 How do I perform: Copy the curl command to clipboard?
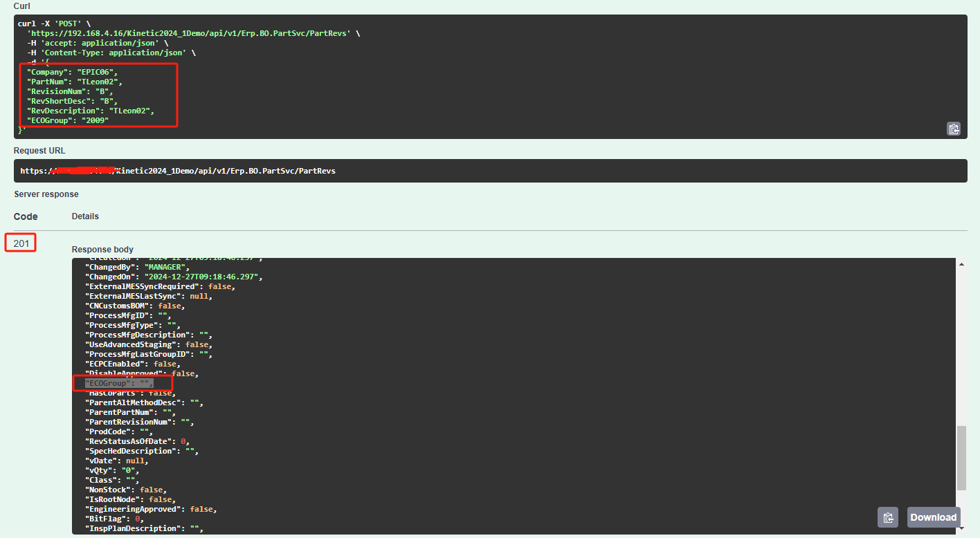953,128
